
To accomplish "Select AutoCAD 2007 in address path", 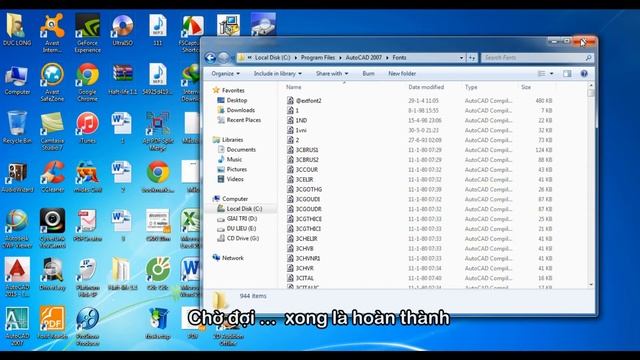I will click(x=364, y=58).
